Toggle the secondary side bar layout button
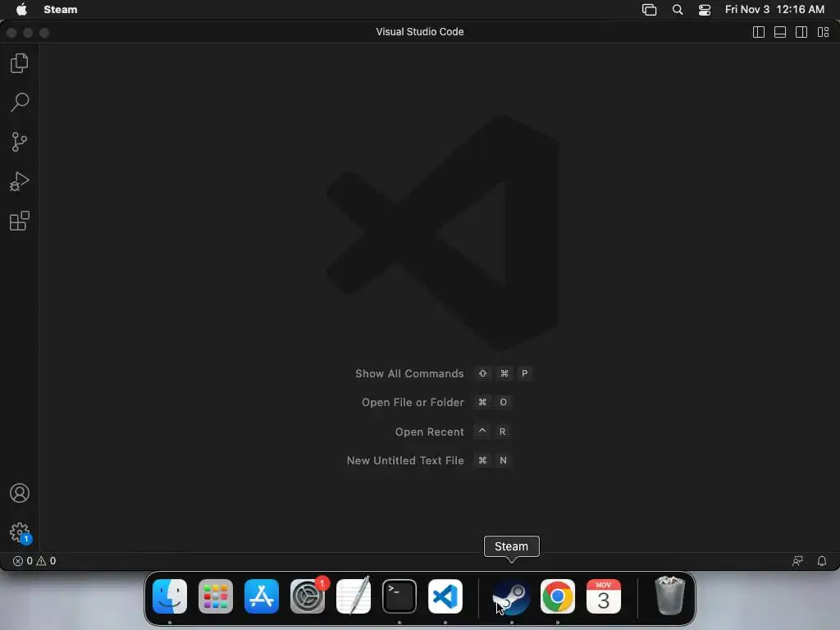Viewport: 840px width, 630px height. point(801,32)
